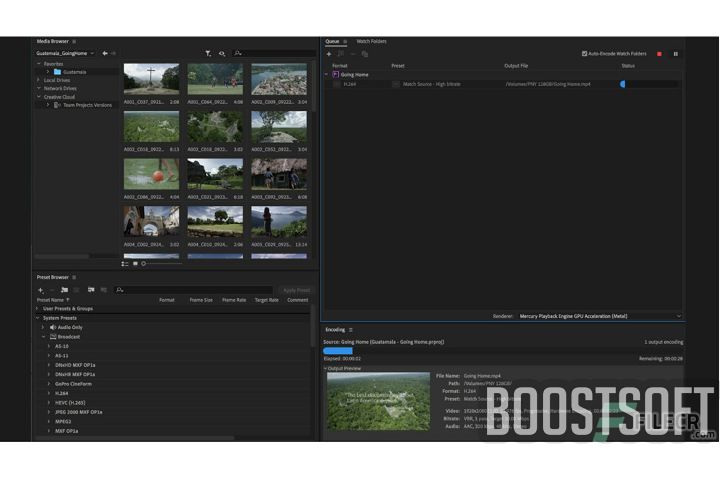Switch to the Queue tab
Screen dimensions: 720x480
click(332, 41)
